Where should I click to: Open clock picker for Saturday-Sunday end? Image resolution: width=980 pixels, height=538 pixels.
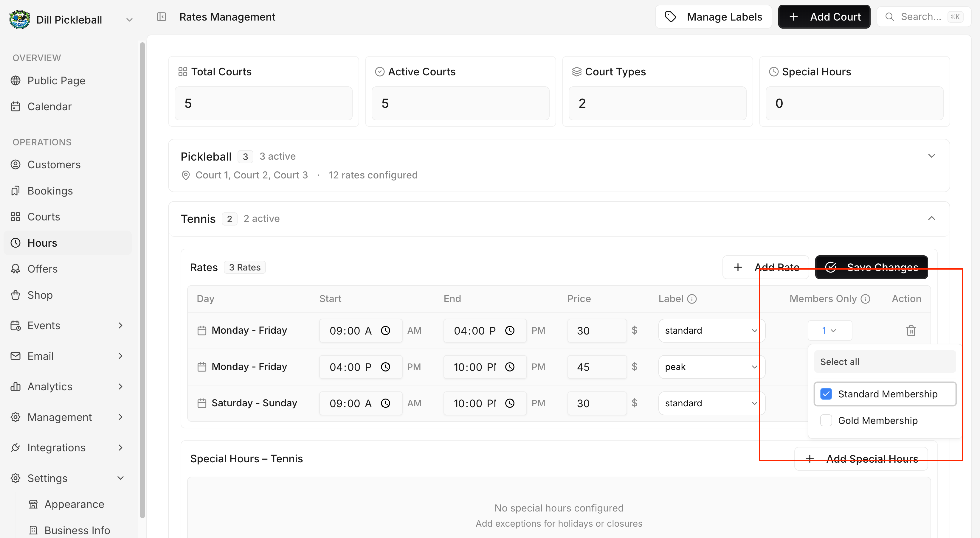[x=509, y=403]
